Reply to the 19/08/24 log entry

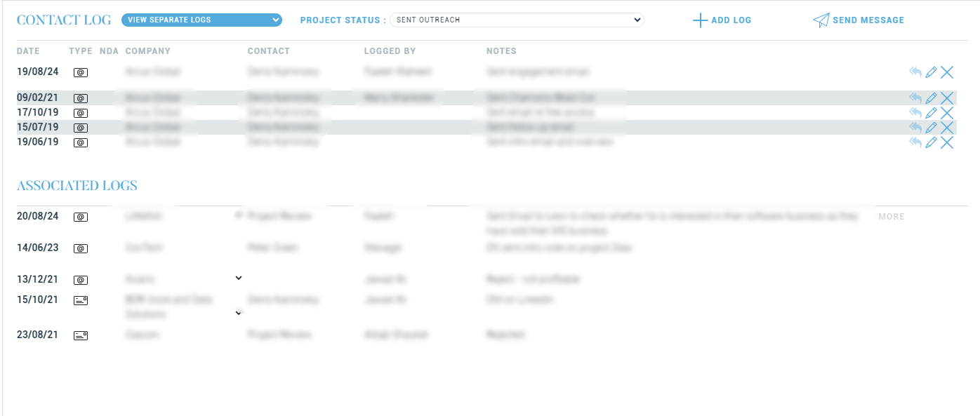click(x=915, y=72)
